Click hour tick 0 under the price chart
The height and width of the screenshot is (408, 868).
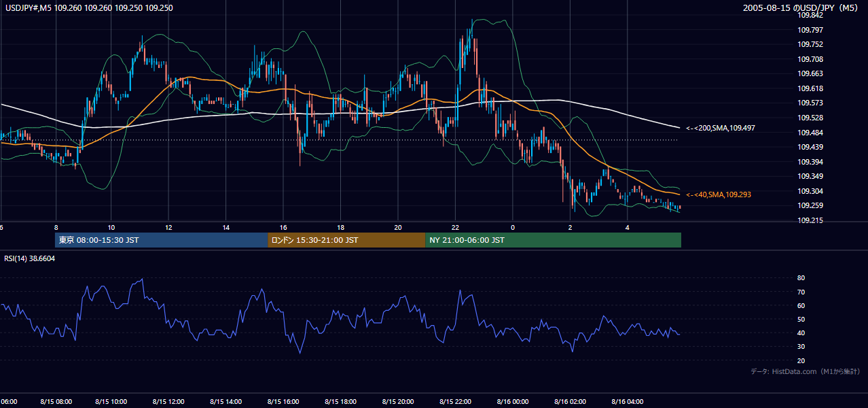click(513, 227)
